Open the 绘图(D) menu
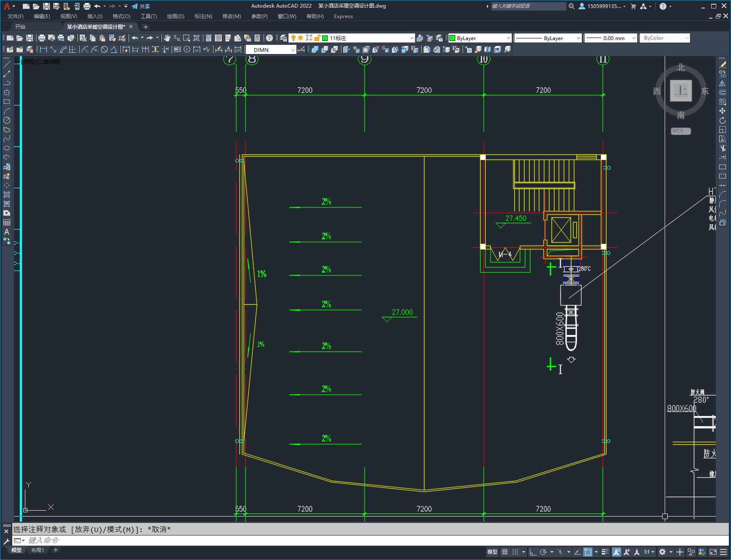Image resolution: width=731 pixels, height=560 pixels. (x=176, y=16)
